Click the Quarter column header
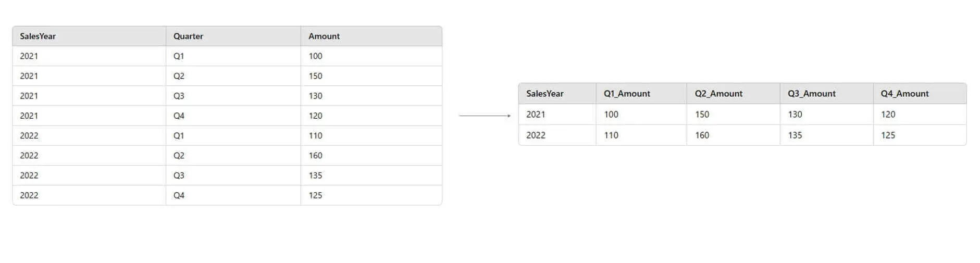 click(188, 36)
